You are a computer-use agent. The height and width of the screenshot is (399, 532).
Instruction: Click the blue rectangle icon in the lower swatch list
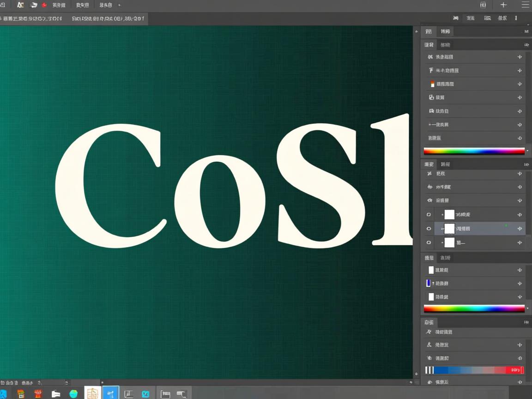pyautogui.click(x=428, y=283)
